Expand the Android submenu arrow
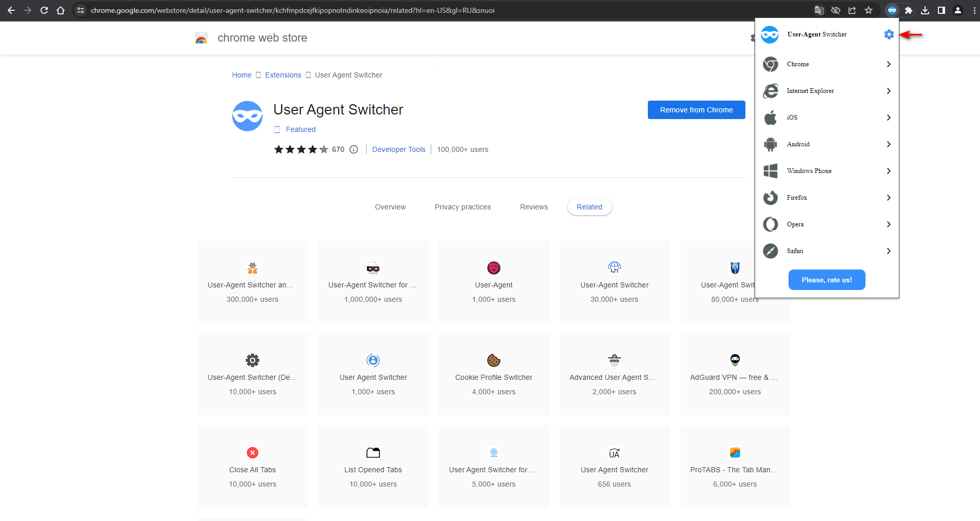Screen dimensions: 980x521 point(889,144)
